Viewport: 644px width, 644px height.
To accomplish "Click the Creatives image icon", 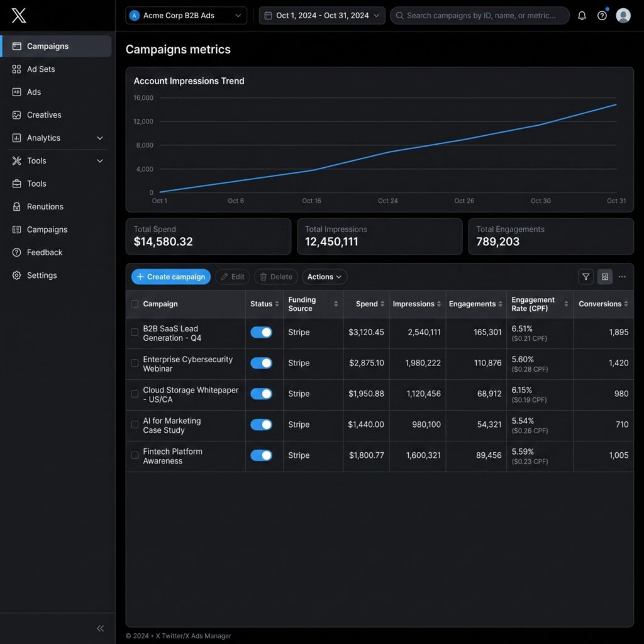I will [x=16, y=115].
